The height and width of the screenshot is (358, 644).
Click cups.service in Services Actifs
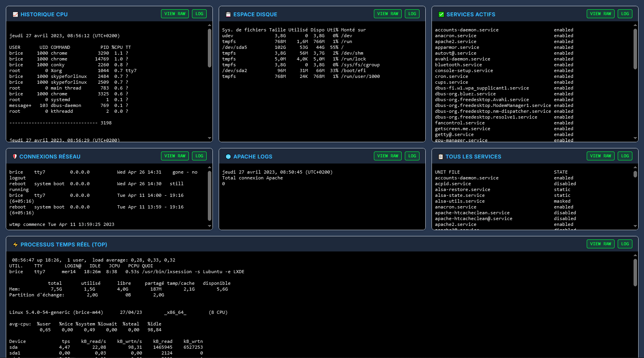[x=451, y=82]
